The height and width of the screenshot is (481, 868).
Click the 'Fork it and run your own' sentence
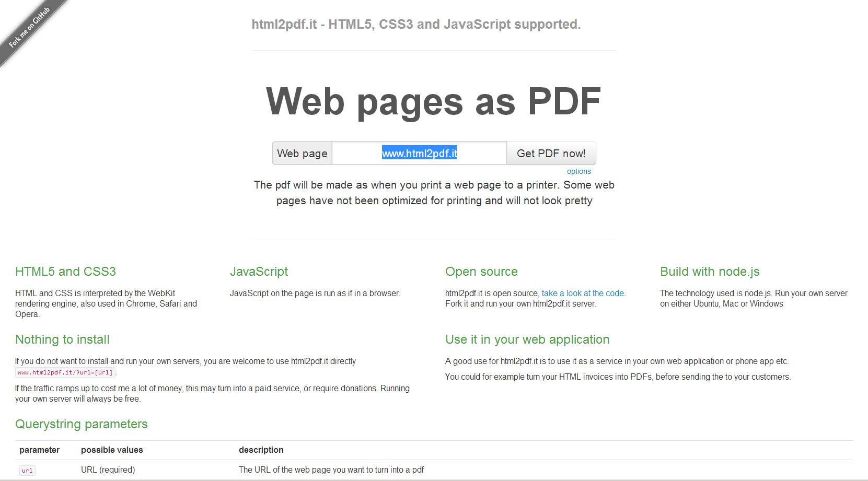(x=520, y=304)
